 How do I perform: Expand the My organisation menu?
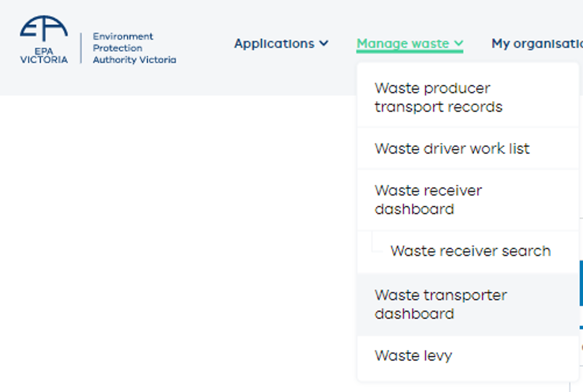coord(534,44)
